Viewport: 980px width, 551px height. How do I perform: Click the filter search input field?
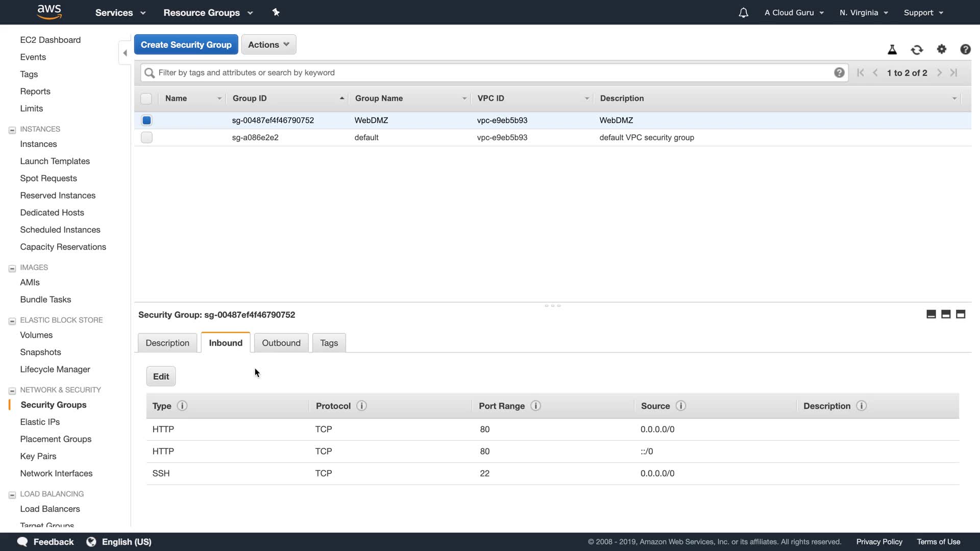point(490,72)
